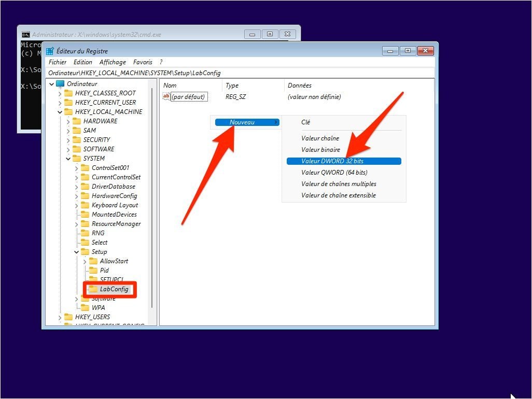The height and width of the screenshot is (399, 532).
Task: Open the Favoris menu
Action: (x=143, y=62)
